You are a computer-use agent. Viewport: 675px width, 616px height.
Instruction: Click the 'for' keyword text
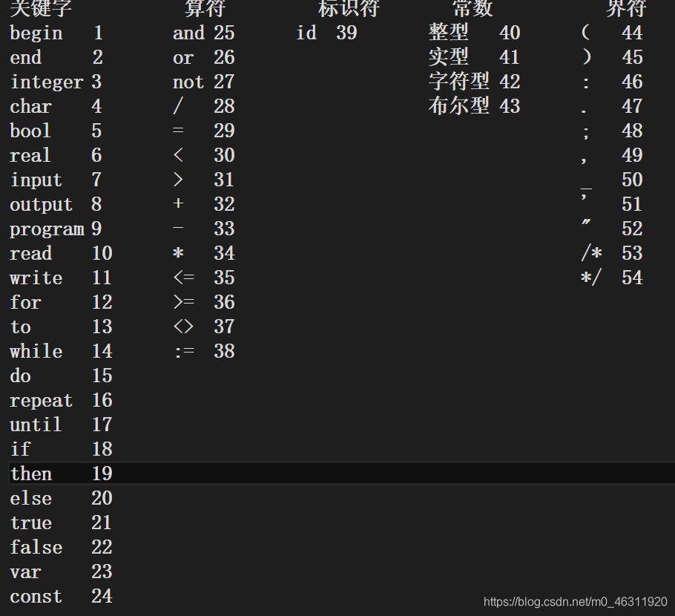tap(26, 302)
